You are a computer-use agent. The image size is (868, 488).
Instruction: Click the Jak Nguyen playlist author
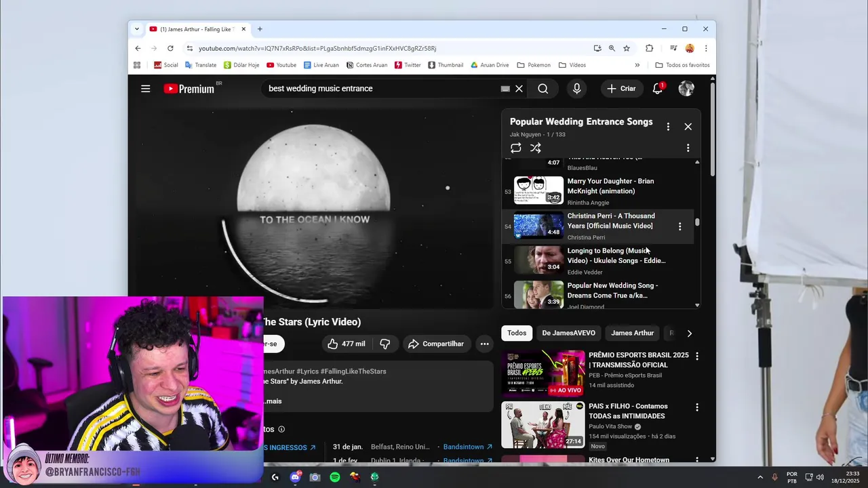pyautogui.click(x=526, y=135)
